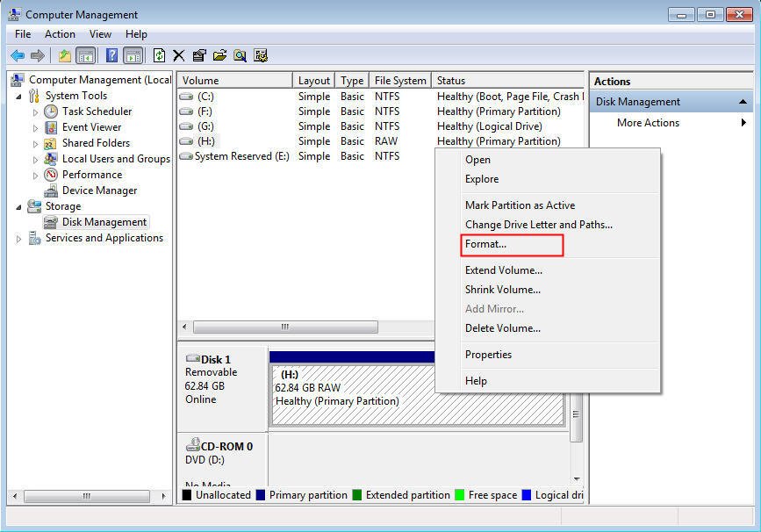Select Event Viewer in the tree
The height and width of the screenshot is (532, 761).
92,127
